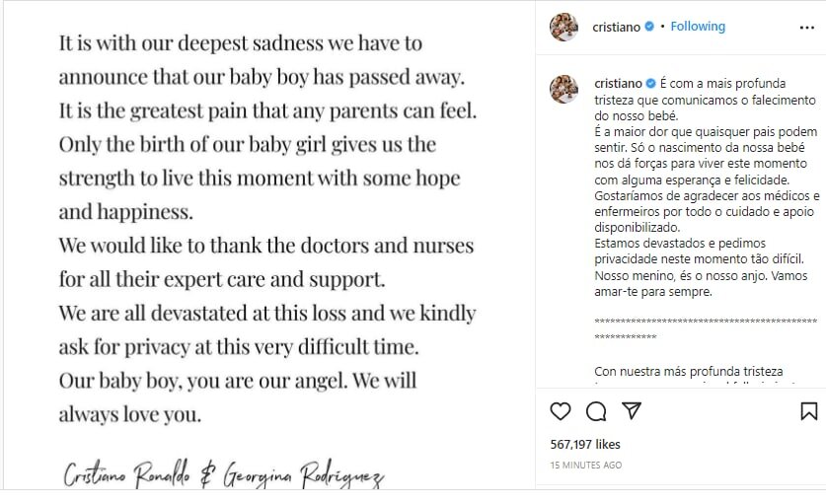The image size is (826, 504).
Task: Open the cristiano username in the caption
Action: (617, 83)
